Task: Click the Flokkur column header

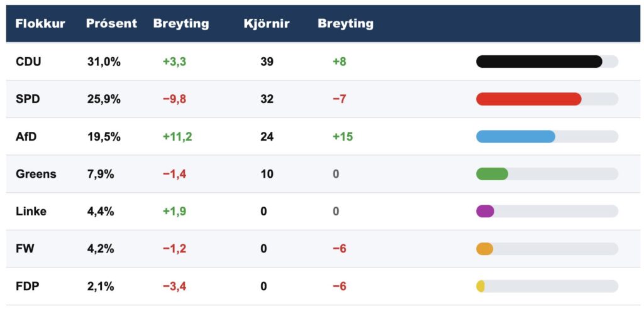Action: tap(40, 24)
